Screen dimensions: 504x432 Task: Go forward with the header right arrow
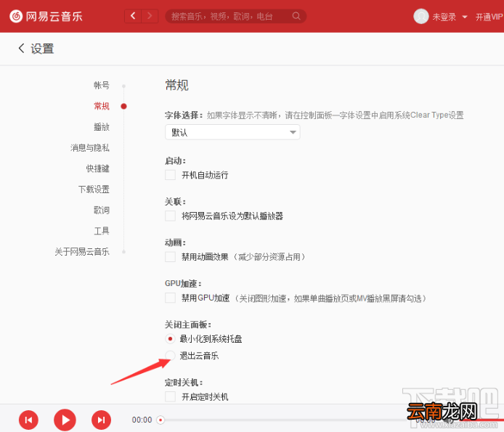pos(150,16)
